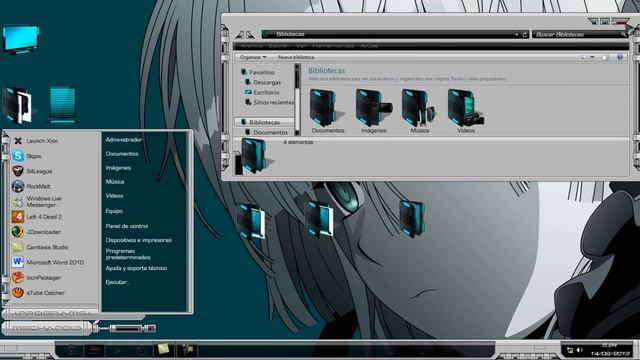Open the Archivo menu
Image resolution: width=640 pixels, height=360 pixels.
click(x=252, y=46)
